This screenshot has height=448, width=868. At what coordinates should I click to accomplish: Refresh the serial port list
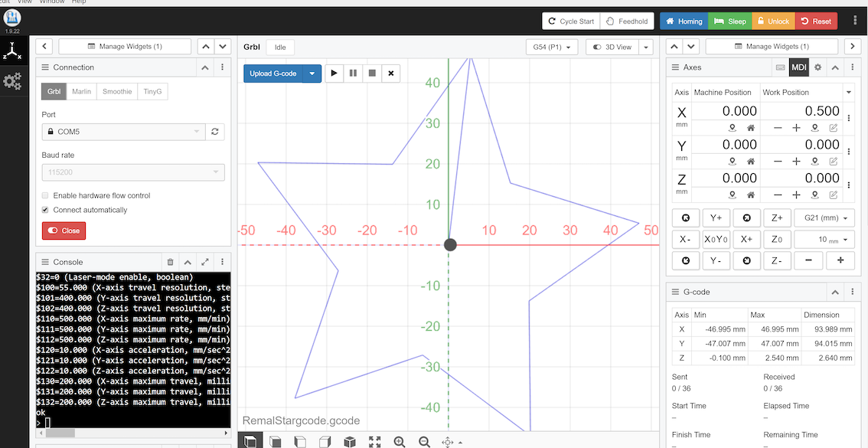click(x=215, y=132)
